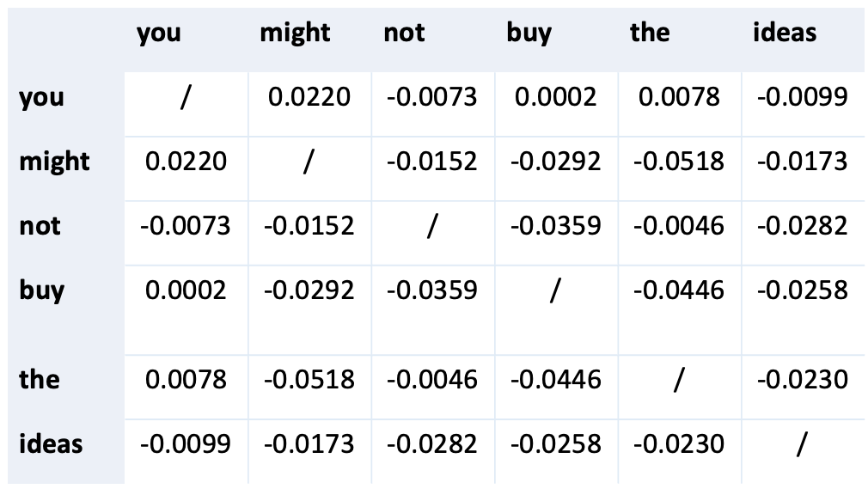Click -0.0258 in the 'buy' row
The width and height of the screenshot is (868, 495).
[802, 290]
